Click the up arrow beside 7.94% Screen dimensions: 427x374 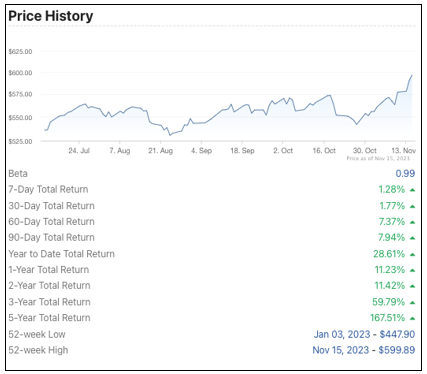(x=412, y=238)
